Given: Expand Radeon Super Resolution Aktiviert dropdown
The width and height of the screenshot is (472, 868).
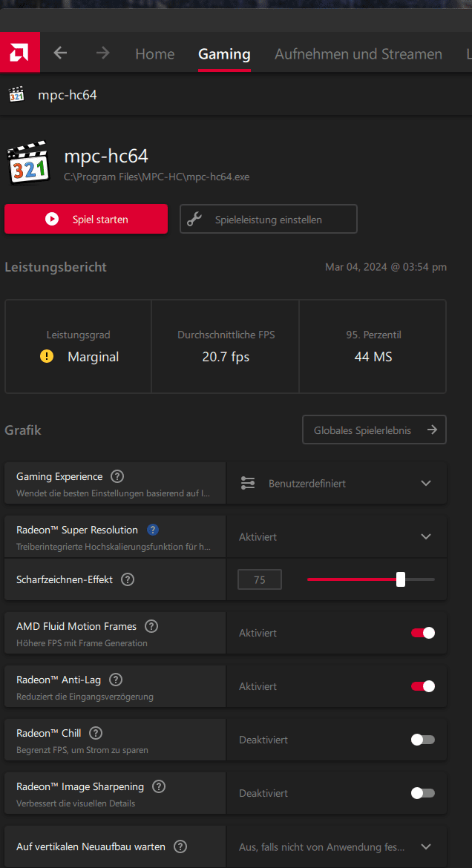Looking at the screenshot, I should pyautogui.click(x=336, y=536).
